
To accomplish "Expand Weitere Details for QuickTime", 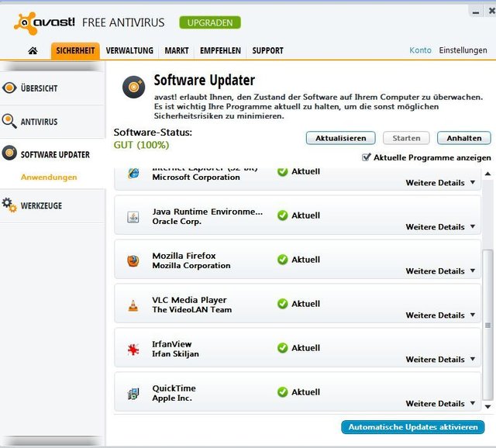I will tap(440, 404).
